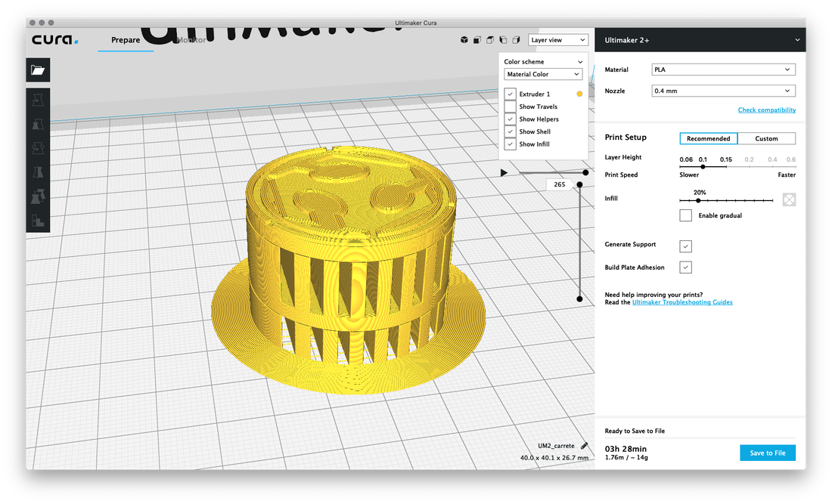The image size is (832, 504).
Task: Switch to the Monitor tab
Action: pyautogui.click(x=191, y=40)
